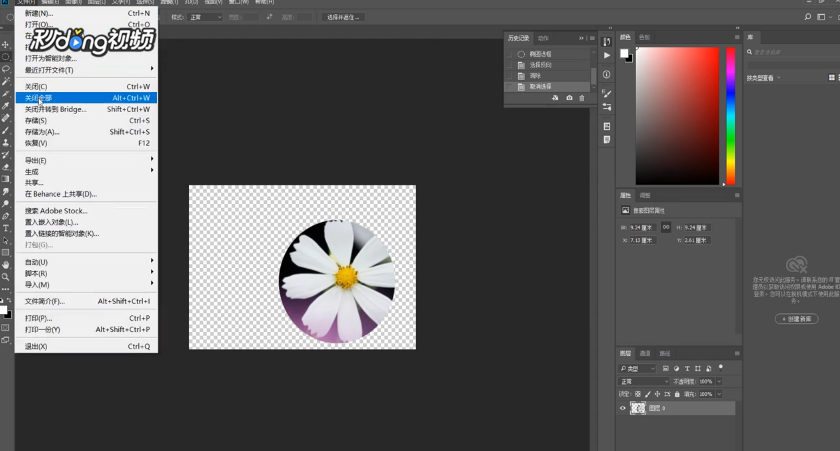This screenshot has width=840, height=451.
Task: Toggle visibility eye of Layer 0
Action: point(622,408)
